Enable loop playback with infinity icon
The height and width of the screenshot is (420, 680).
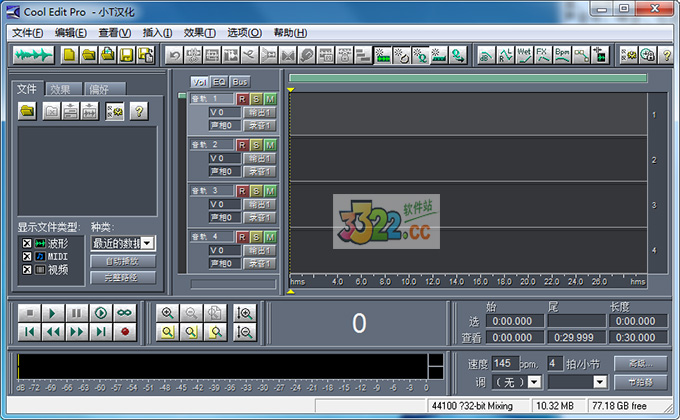pyautogui.click(x=124, y=313)
